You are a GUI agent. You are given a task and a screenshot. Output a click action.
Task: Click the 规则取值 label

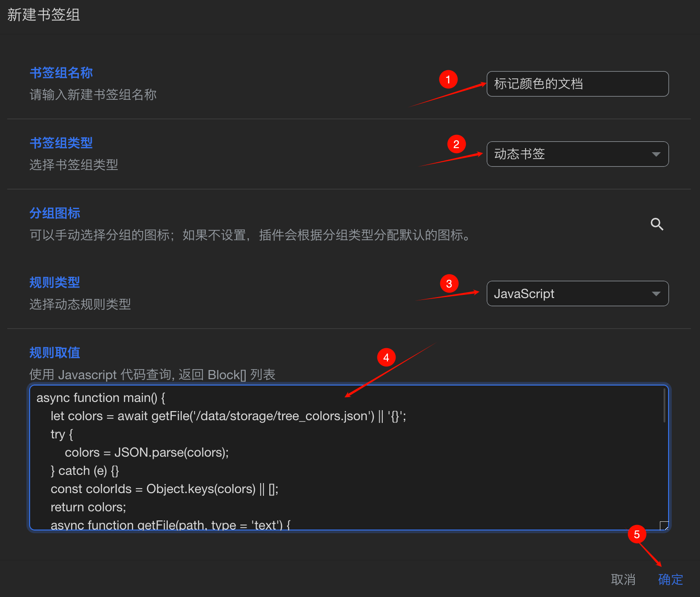click(x=55, y=353)
